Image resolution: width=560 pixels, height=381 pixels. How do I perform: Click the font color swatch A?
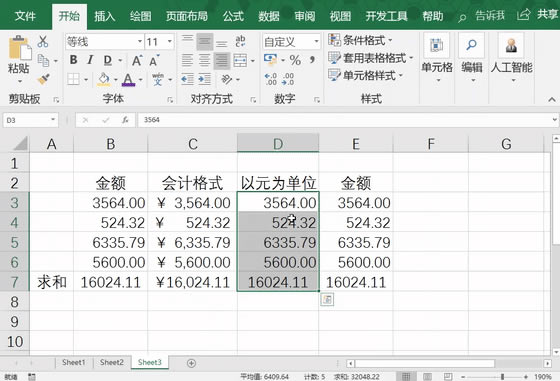point(128,80)
